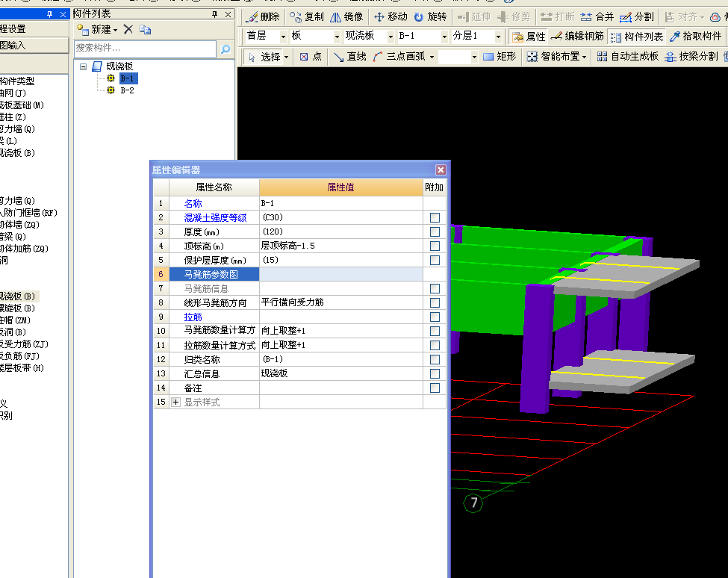Select 螺旋板(B) in left sidebar
This screenshot has height=578, width=728.
click(18, 308)
